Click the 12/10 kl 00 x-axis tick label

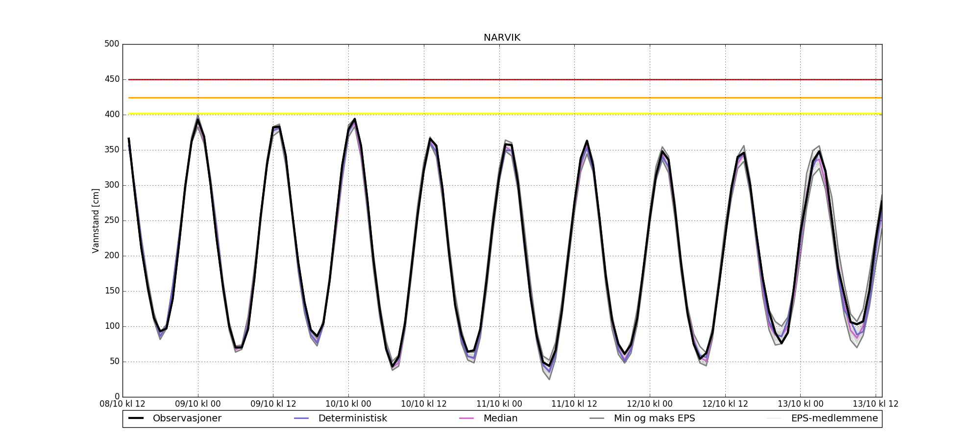[x=650, y=404]
